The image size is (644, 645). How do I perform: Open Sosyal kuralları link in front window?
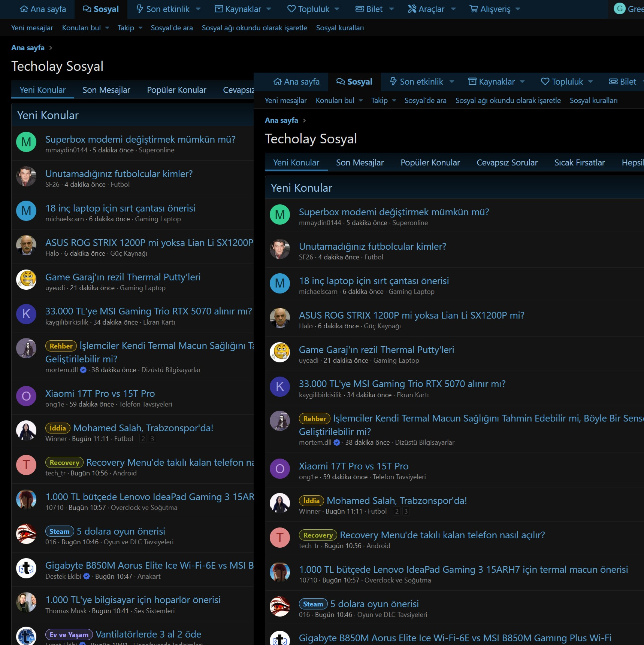coord(593,100)
